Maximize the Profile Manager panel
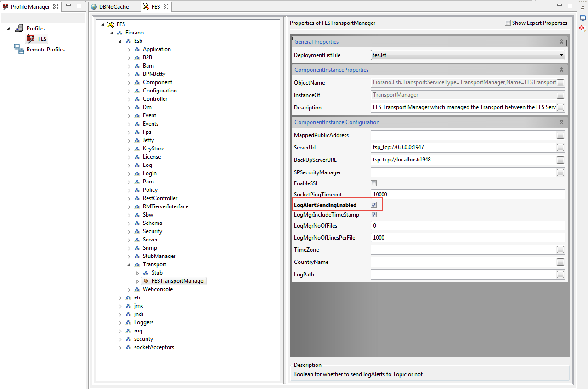This screenshot has height=389, width=588. click(x=79, y=6)
